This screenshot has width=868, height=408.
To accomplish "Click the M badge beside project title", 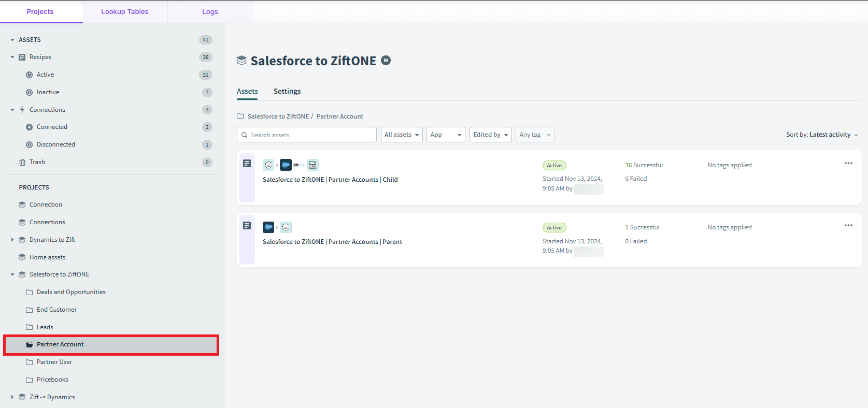I will (x=386, y=61).
